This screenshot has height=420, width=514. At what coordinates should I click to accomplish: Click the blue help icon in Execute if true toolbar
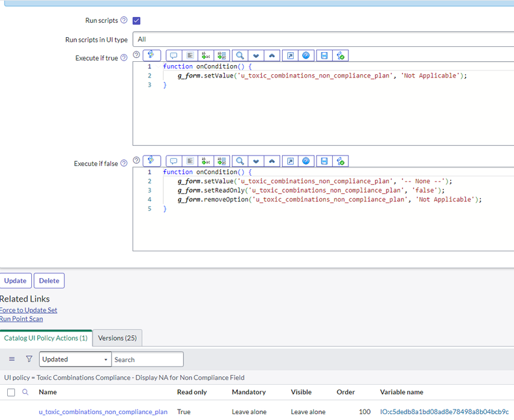(306, 56)
